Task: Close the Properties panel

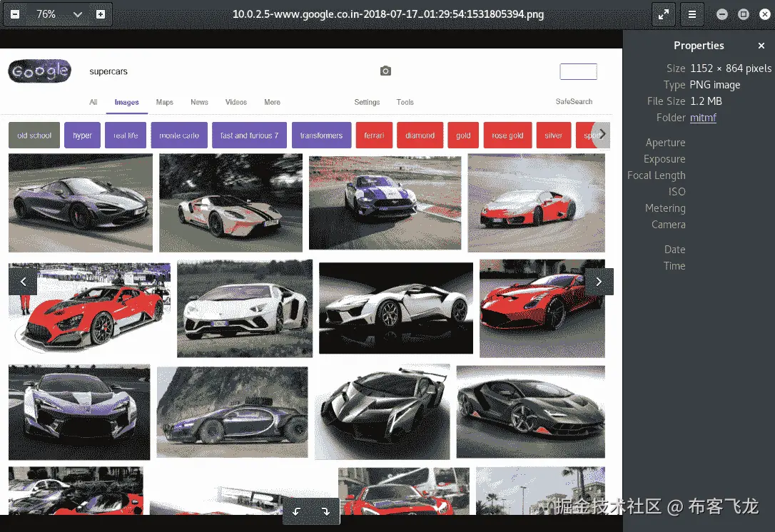Action: pos(761,46)
